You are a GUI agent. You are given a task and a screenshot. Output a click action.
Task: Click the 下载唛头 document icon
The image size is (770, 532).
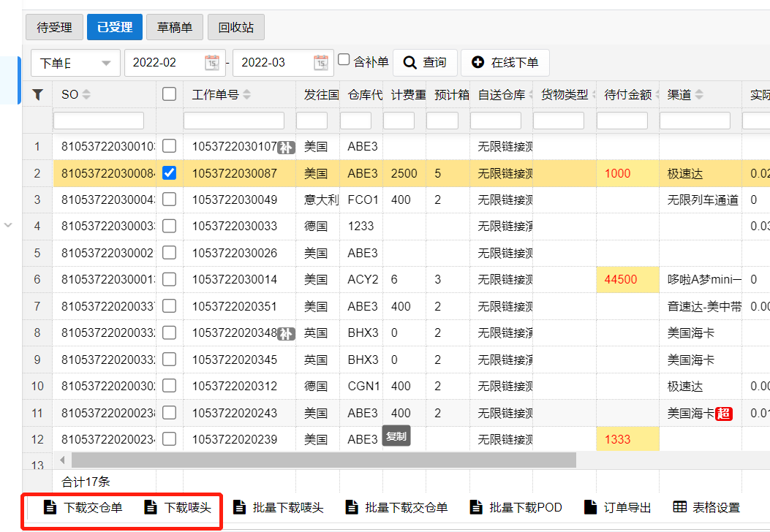tap(150, 507)
